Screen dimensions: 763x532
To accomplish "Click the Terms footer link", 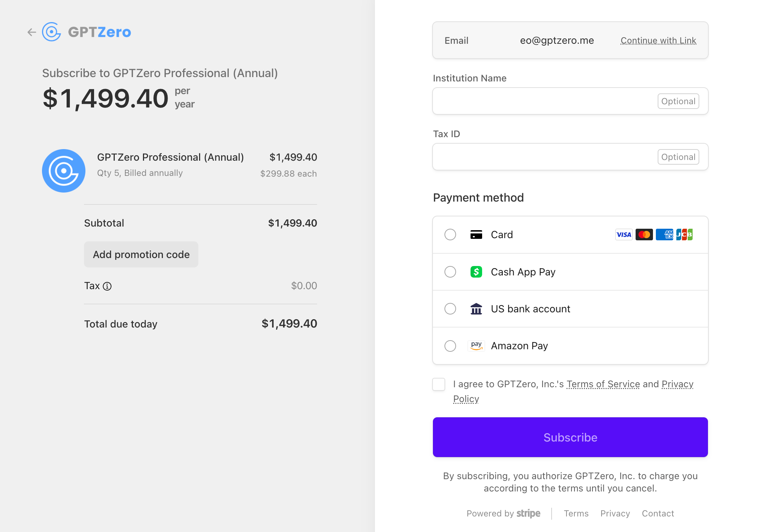I will 576,514.
